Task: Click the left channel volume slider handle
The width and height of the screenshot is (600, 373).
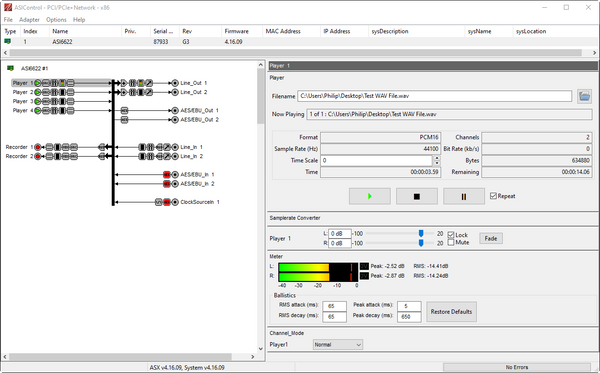Action: click(x=421, y=233)
